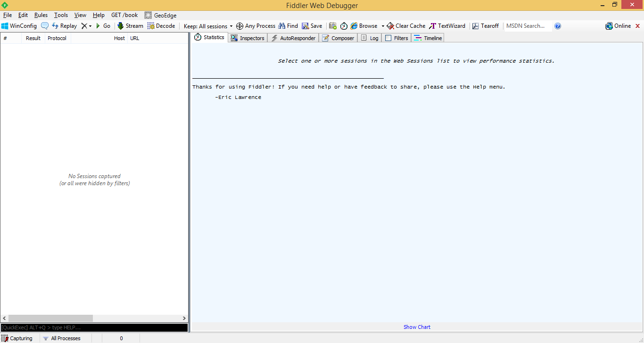Open the Find sessions tool
The image size is (644, 343).
(288, 26)
